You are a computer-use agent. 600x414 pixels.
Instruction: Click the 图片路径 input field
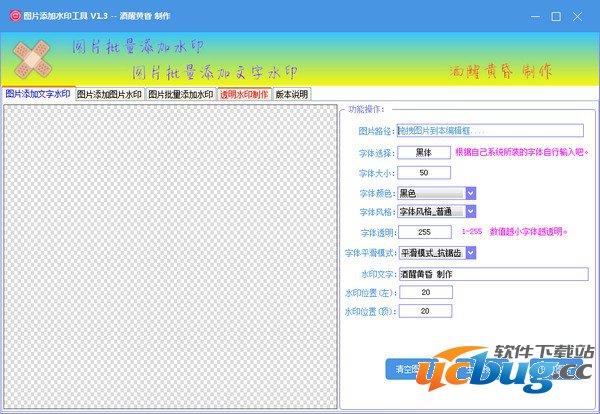pos(489,130)
